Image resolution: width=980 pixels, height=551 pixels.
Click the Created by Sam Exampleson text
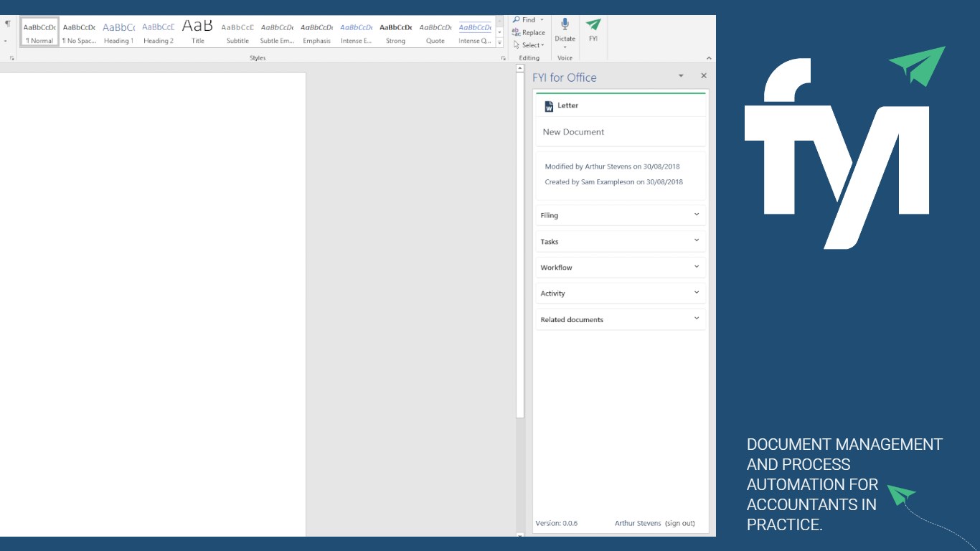tap(613, 182)
